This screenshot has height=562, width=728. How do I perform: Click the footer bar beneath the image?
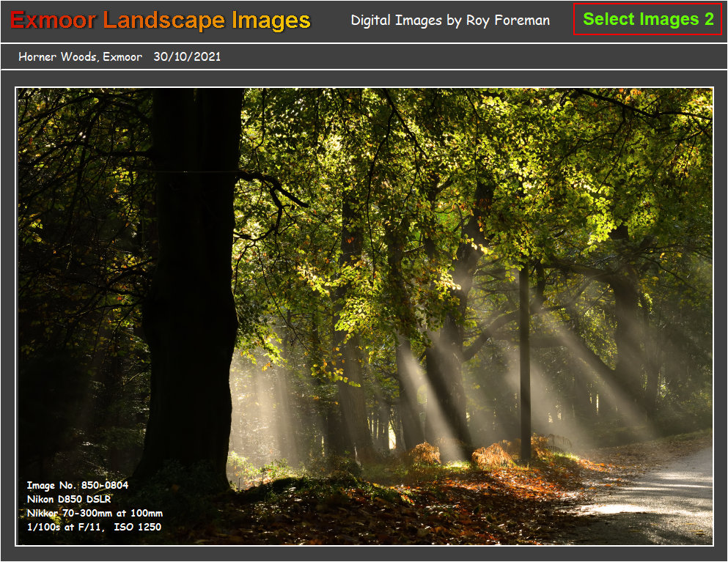367,555
